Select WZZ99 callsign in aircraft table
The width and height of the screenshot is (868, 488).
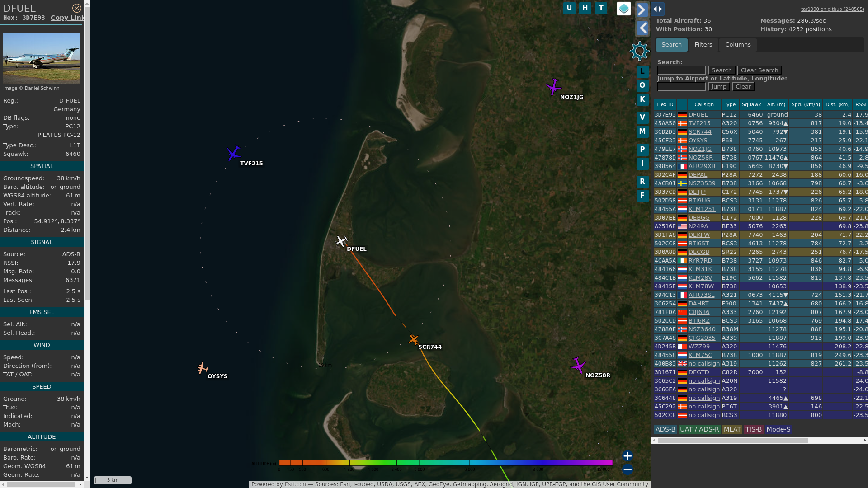[699, 347]
